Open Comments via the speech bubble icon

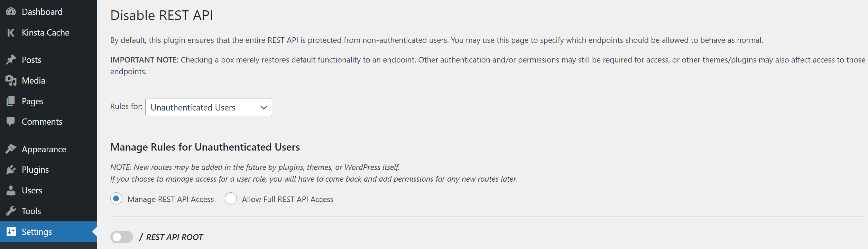point(11,121)
